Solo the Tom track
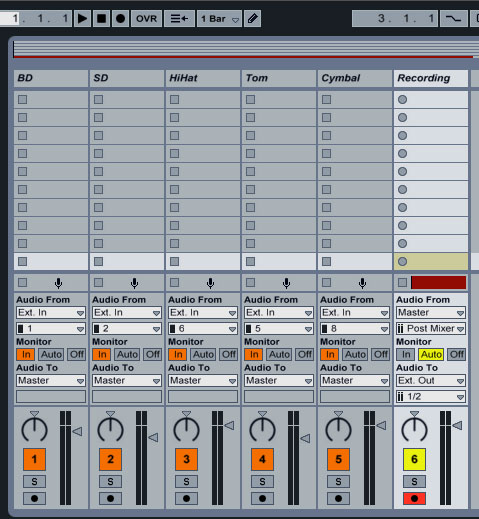Image resolution: width=479 pixels, height=519 pixels. (262, 481)
